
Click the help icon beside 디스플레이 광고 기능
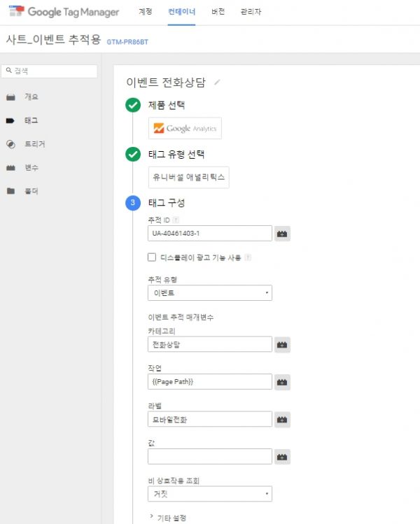pos(248,257)
